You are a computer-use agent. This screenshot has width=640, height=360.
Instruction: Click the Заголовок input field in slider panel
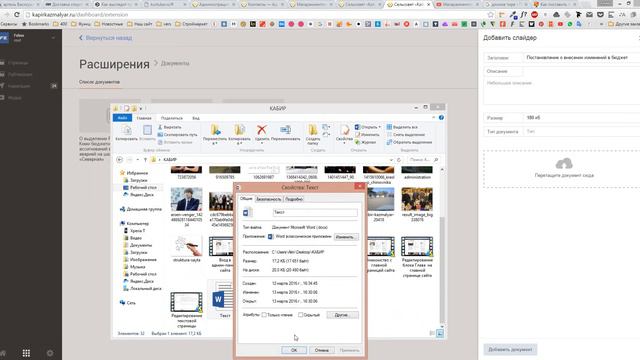(582, 58)
